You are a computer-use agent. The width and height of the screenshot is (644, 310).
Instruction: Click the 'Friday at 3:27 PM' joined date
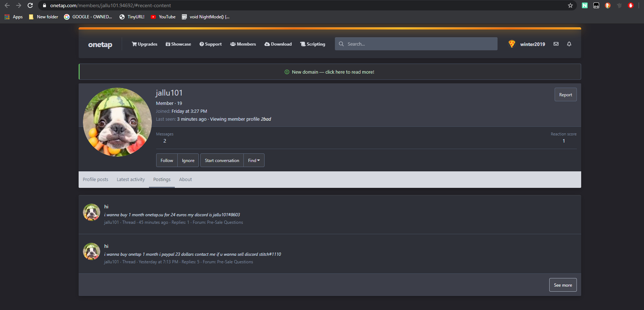click(189, 111)
